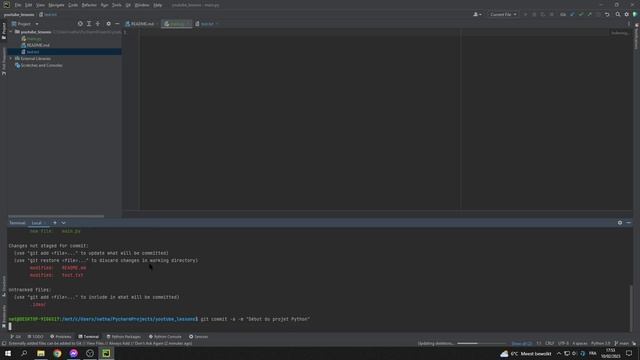Click main git branch in status bar
This screenshot has height=360, width=640.
[622, 344]
